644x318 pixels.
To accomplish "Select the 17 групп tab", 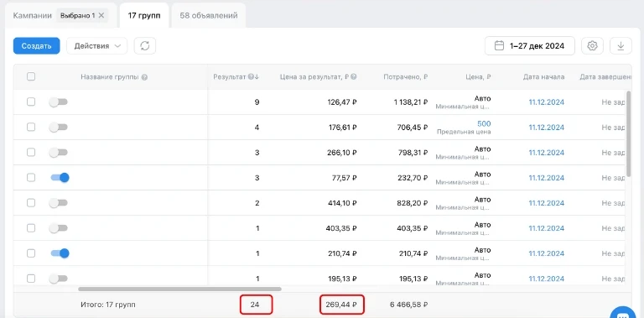I will coord(144,16).
